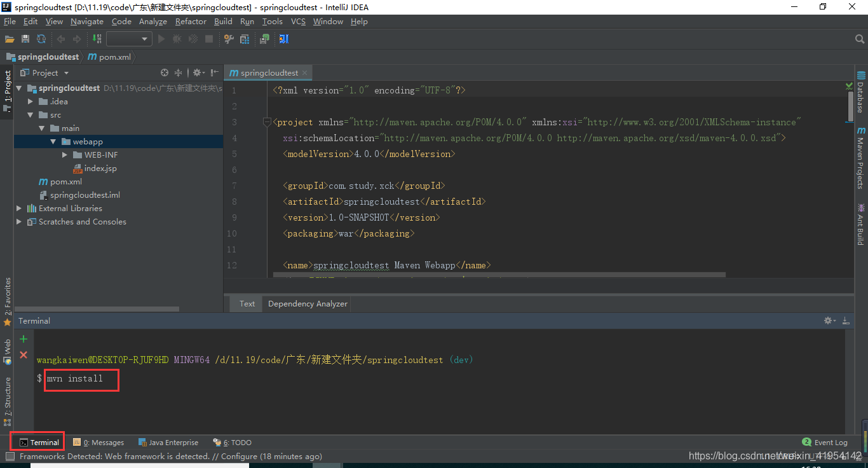The image size is (868, 468).
Task: Select index.jsp in the project tree
Action: point(95,169)
